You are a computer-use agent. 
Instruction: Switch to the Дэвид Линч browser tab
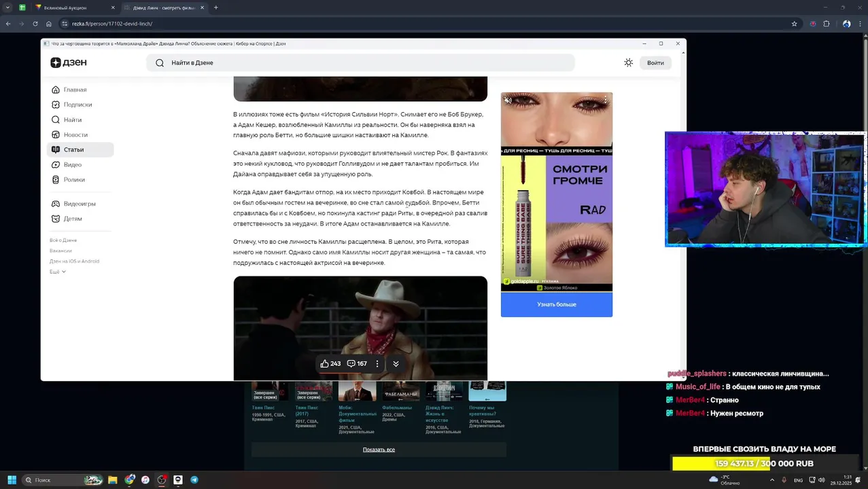pos(163,7)
